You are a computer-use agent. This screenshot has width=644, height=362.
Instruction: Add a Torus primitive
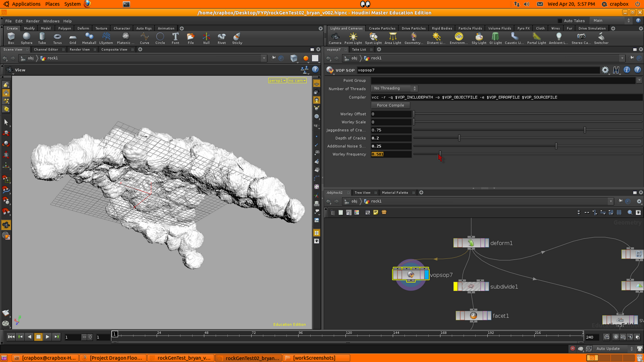[58, 38]
